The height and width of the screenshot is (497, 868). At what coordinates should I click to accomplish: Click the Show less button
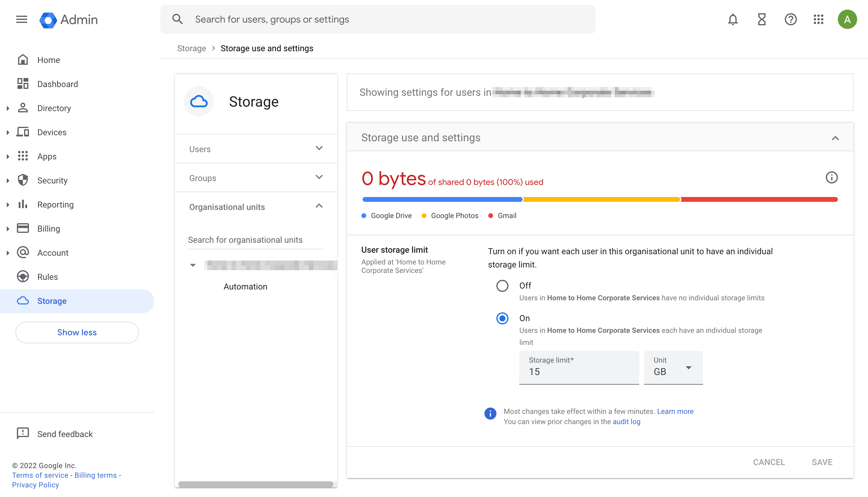pos(77,333)
